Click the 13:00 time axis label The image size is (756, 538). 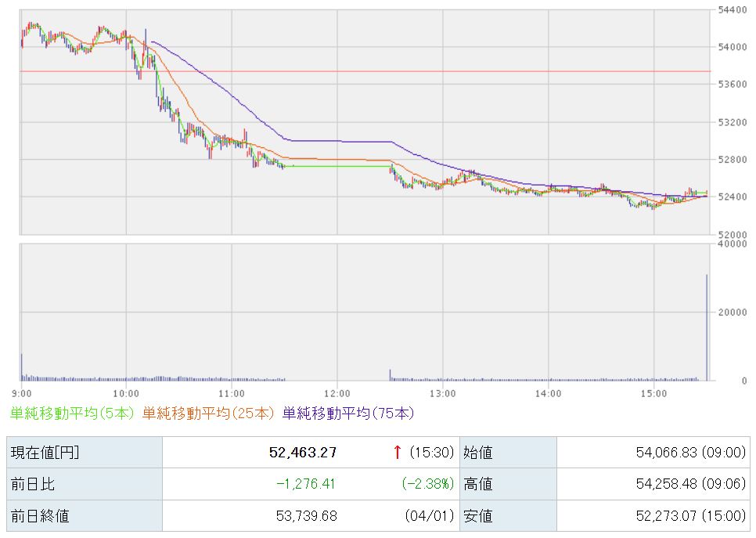click(x=442, y=392)
